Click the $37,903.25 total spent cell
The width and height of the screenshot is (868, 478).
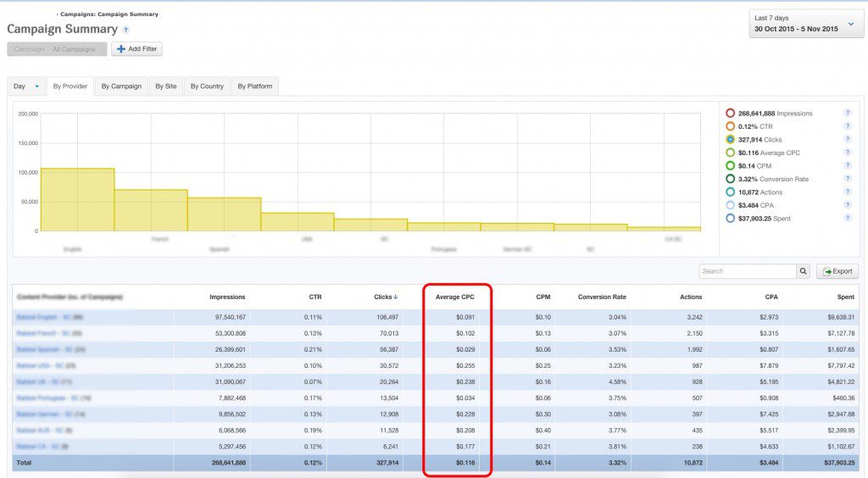839,463
